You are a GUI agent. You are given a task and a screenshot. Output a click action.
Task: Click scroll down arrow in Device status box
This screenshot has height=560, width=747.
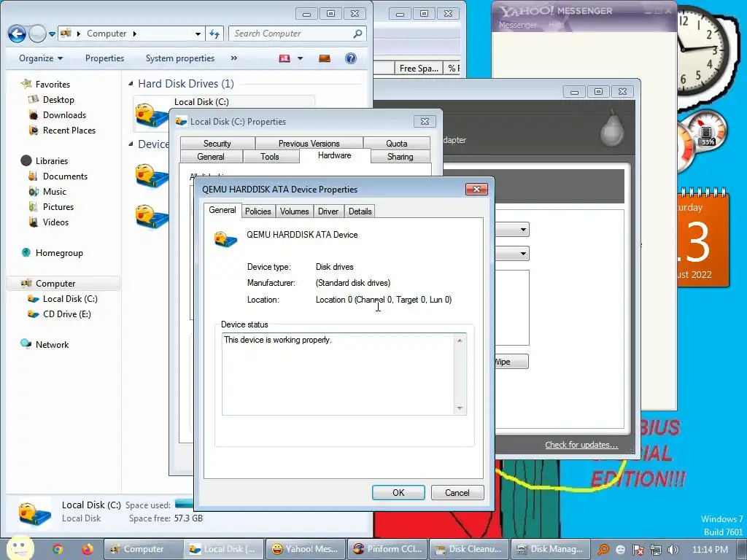click(460, 408)
